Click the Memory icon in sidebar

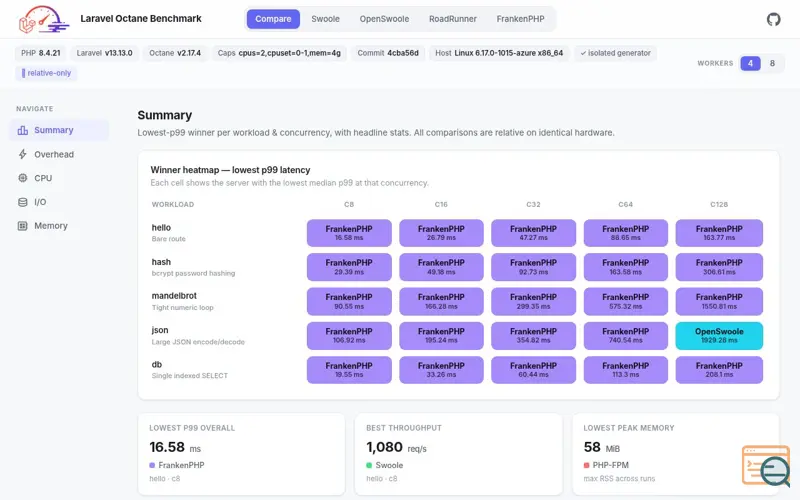point(22,226)
